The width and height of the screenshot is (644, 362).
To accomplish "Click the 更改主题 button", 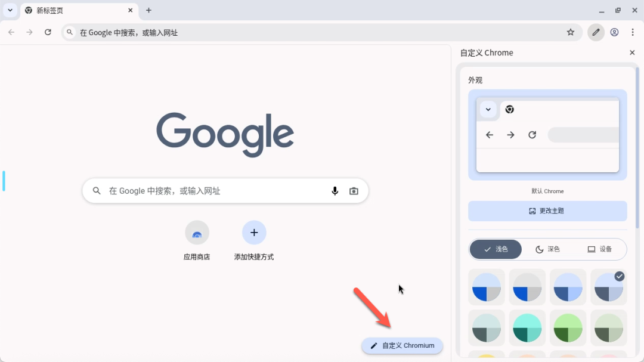I will (547, 211).
